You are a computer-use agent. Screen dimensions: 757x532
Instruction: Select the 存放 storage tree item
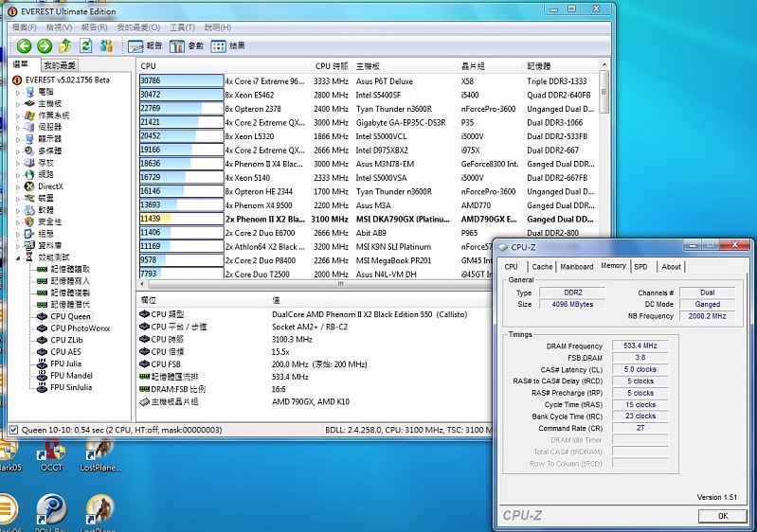(x=45, y=163)
